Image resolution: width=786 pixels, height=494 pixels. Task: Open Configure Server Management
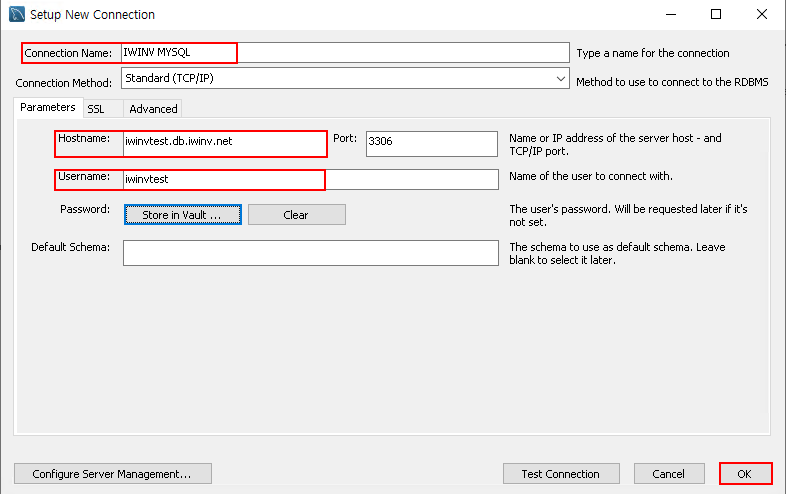[x=113, y=473]
